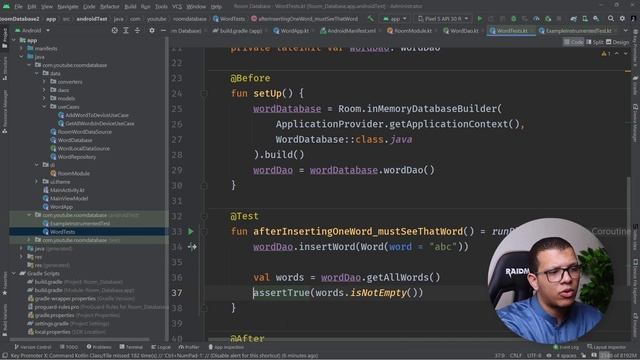Expand the converters package
Screen dimensions: 640x360
tap(44, 82)
